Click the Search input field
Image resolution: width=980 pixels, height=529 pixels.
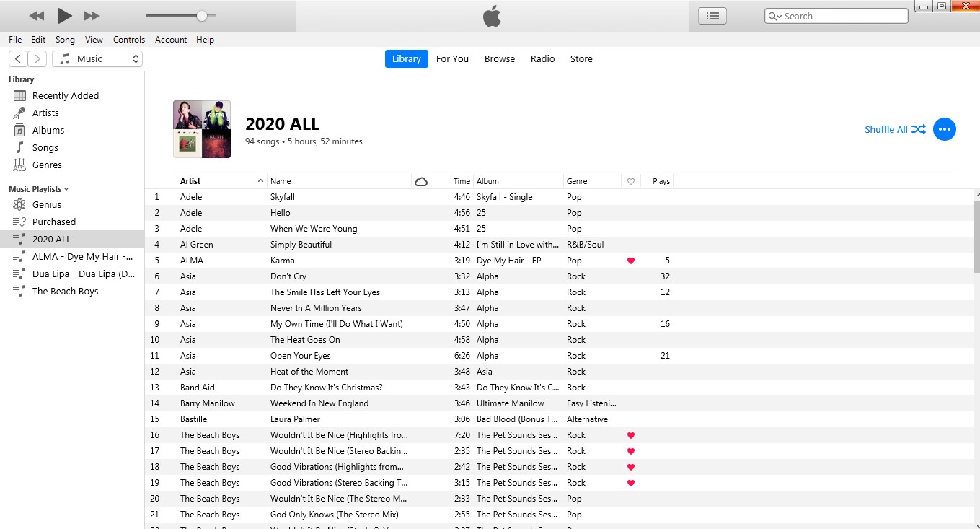pos(836,16)
